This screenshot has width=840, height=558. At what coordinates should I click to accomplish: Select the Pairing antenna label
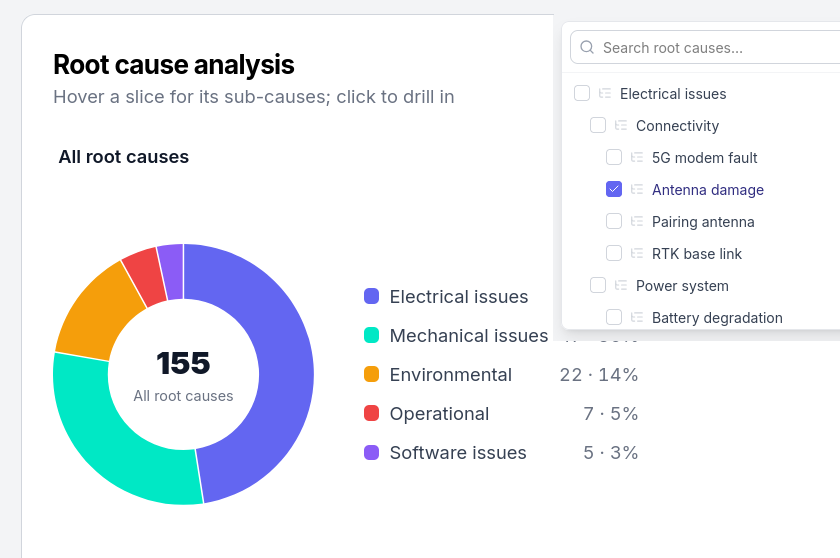(703, 222)
